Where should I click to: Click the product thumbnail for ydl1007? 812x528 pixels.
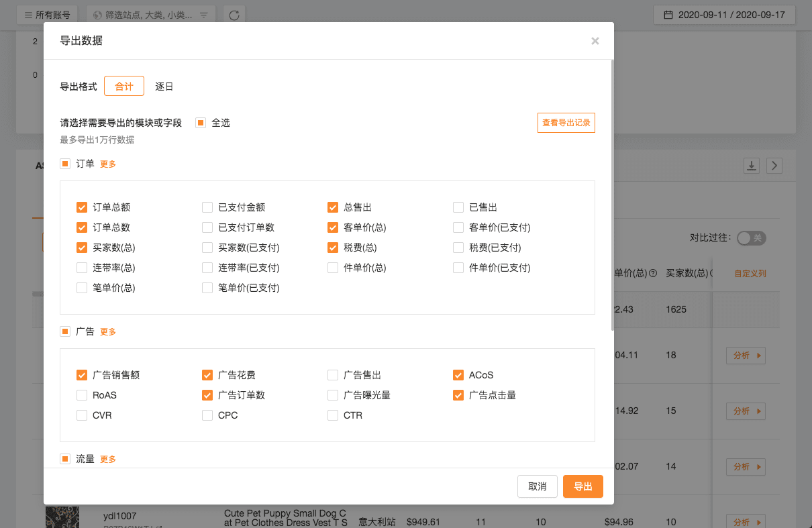62,517
